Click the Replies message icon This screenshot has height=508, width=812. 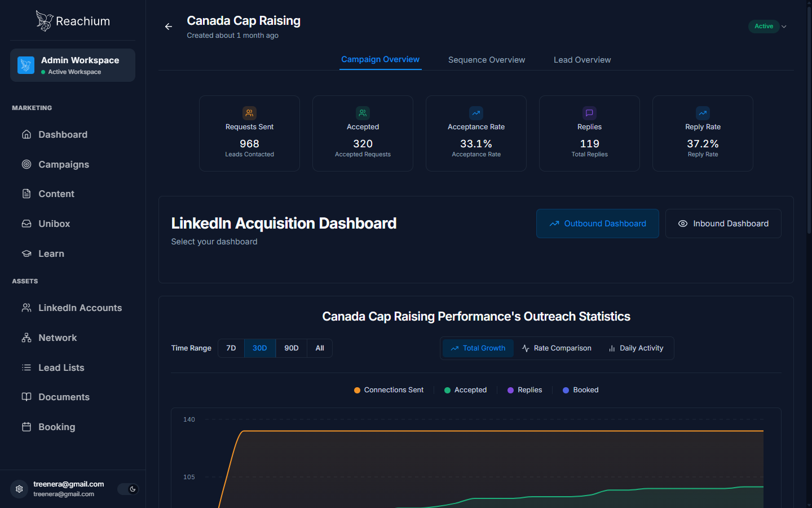(589, 113)
